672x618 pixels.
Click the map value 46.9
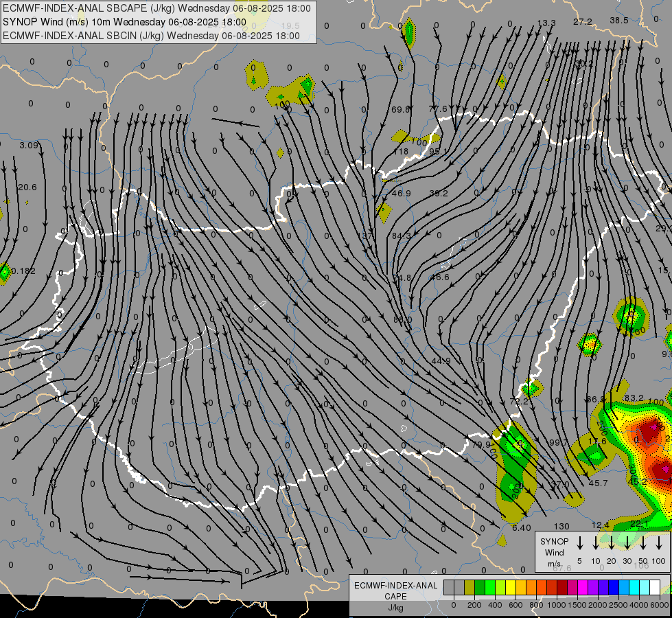402,194
